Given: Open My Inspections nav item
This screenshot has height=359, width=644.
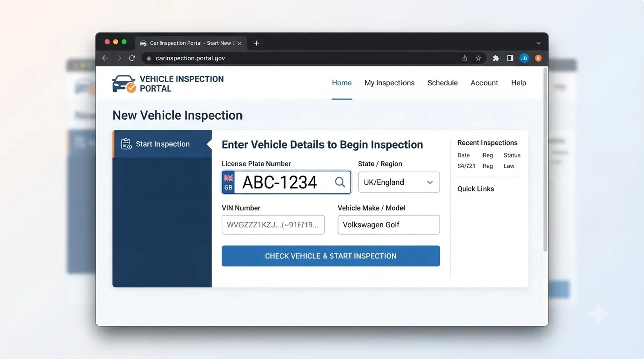Looking at the screenshot, I should pos(389,83).
